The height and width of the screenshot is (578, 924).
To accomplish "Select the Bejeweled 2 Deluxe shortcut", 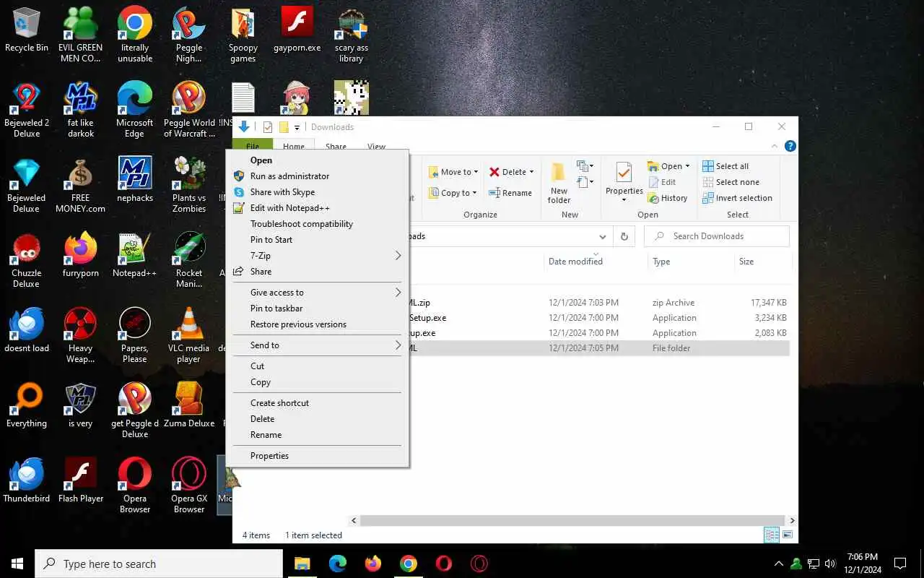I will 27,110.
